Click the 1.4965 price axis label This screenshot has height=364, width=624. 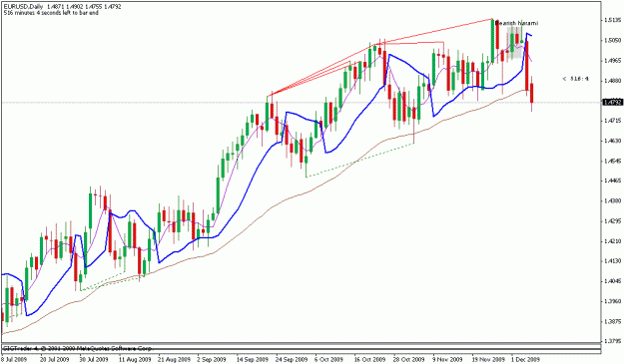pyautogui.click(x=613, y=61)
